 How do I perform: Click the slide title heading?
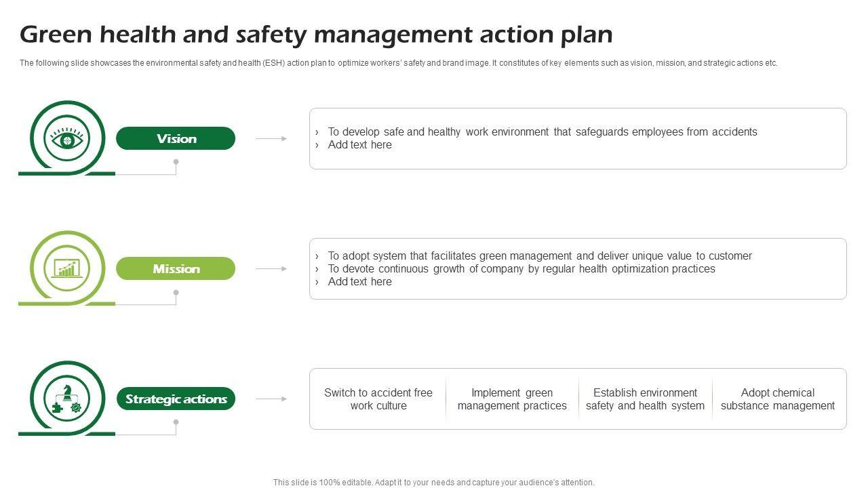[x=316, y=34]
